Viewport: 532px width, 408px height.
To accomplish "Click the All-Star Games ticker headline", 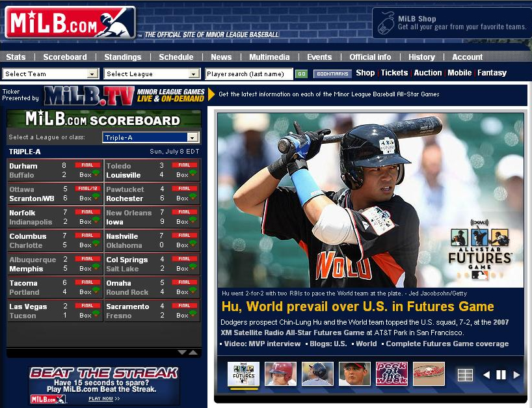I will (329, 94).
